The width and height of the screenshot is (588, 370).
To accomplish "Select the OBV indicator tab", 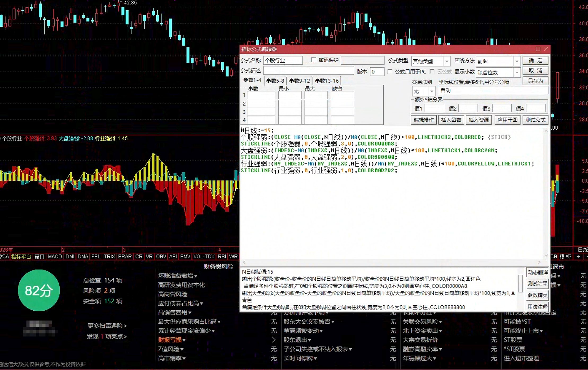I will pos(161,257).
